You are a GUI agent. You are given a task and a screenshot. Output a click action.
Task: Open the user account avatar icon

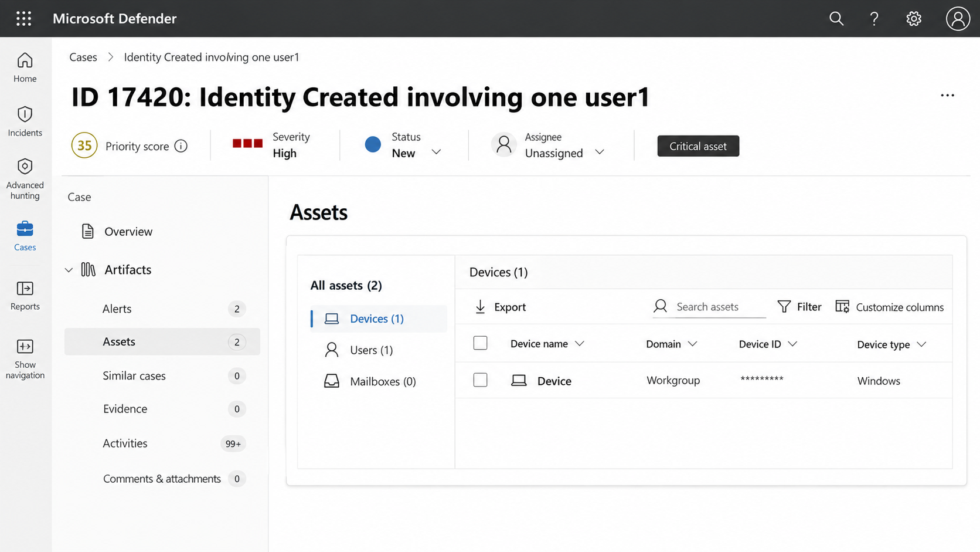[x=958, y=19]
